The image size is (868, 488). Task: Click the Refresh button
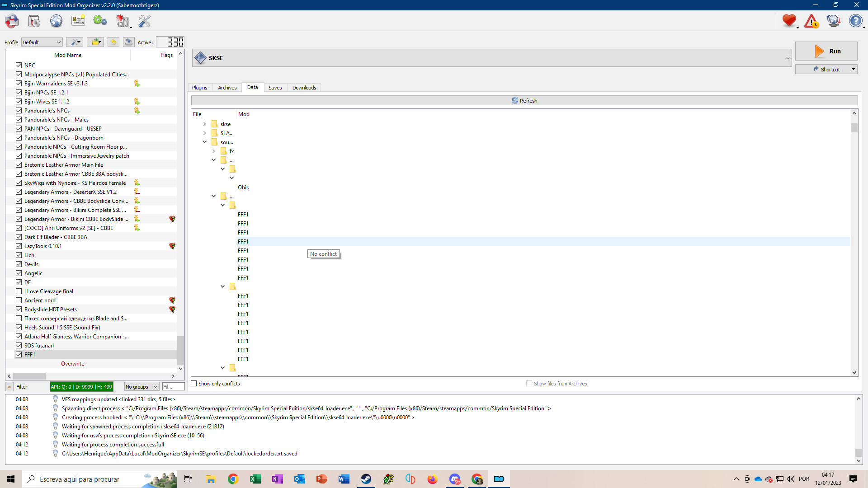[x=524, y=100]
